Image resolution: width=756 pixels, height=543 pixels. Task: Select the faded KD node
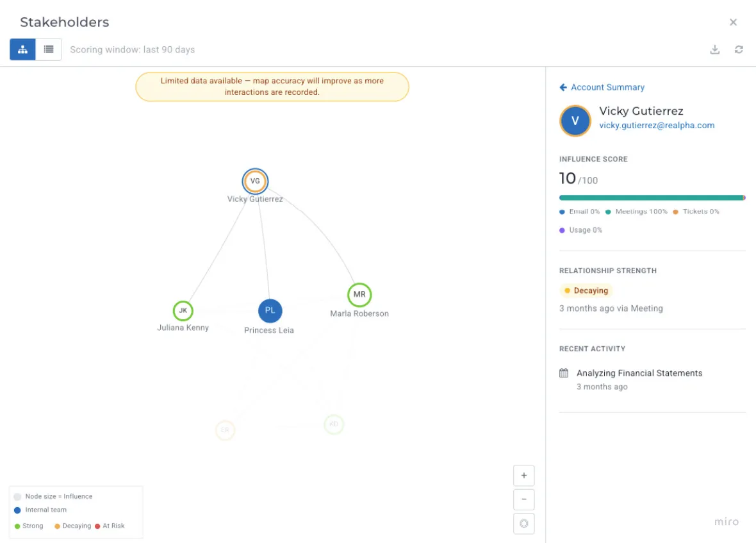click(x=334, y=424)
